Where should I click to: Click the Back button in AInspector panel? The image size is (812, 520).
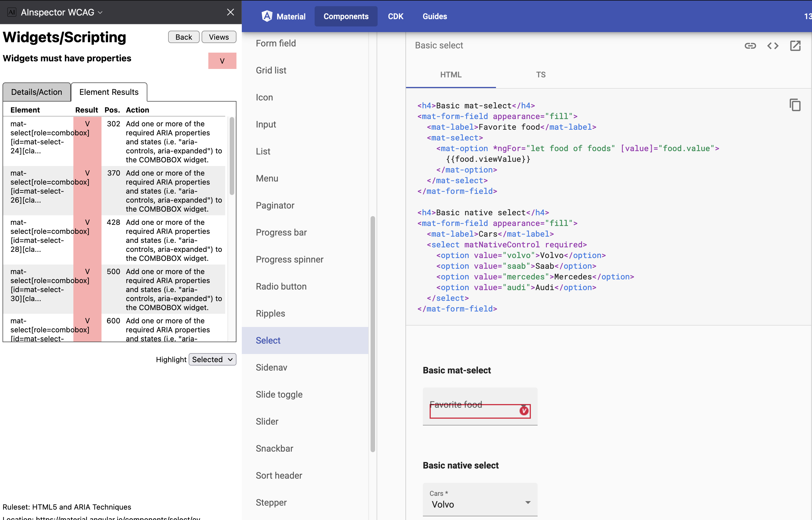[183, 37]
